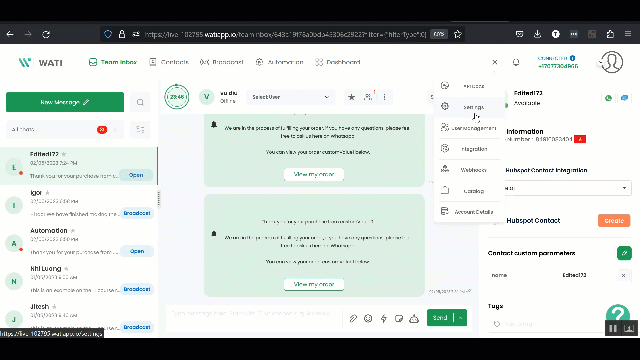The height and width of the screenshot is (360, 640).
Task: Remove the name parameter with X
Action: 623,276
